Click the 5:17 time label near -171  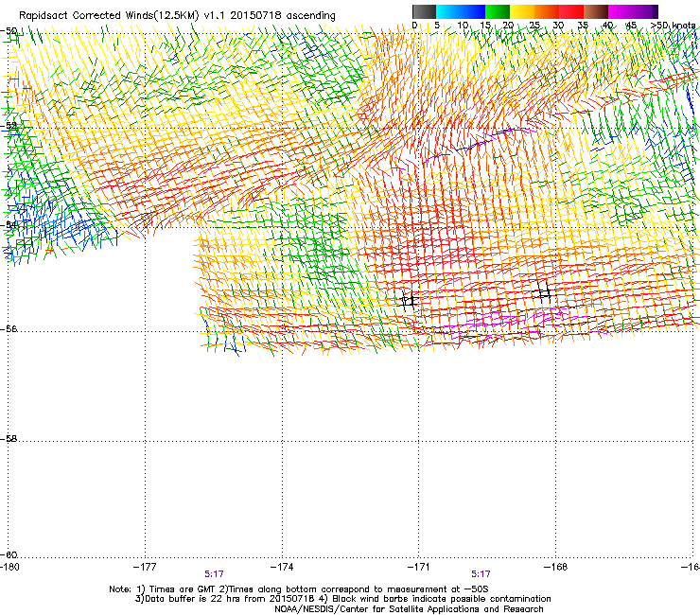(x=481, y=574)
